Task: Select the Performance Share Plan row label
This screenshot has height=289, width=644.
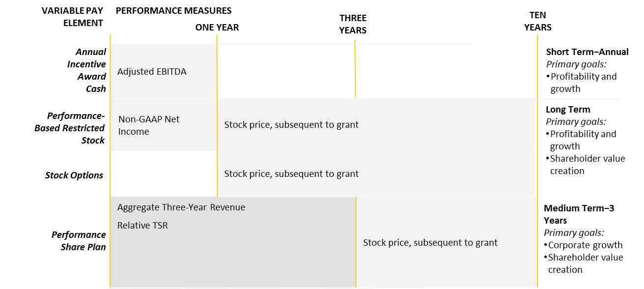Action: click(79, 241)
